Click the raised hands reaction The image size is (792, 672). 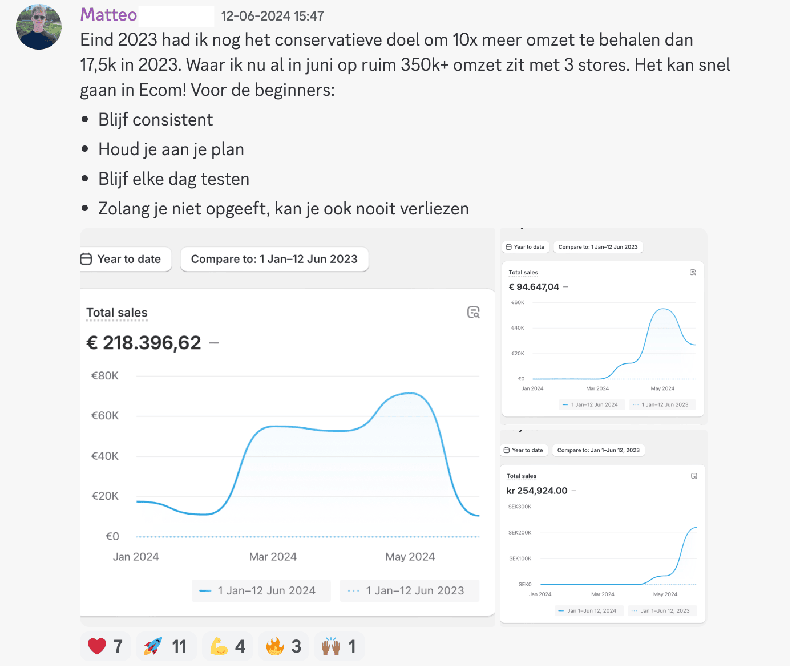339,646
